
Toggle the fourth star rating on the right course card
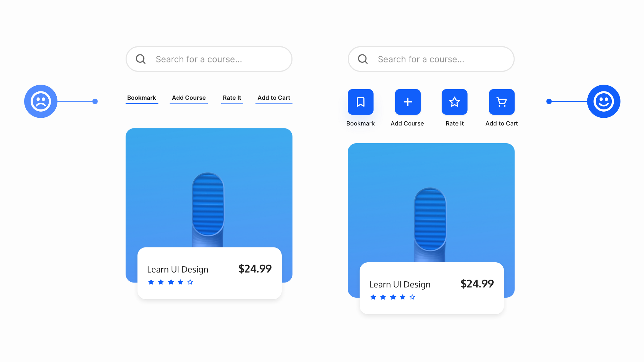[402, 297]
